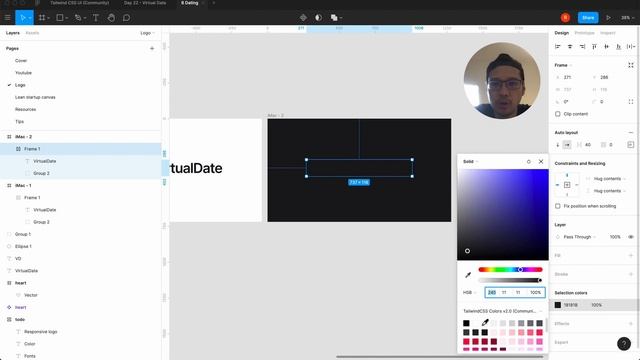Click the Independent corners icon
The width and height of the screenshot is (640, 360).
tap(631, 102)
